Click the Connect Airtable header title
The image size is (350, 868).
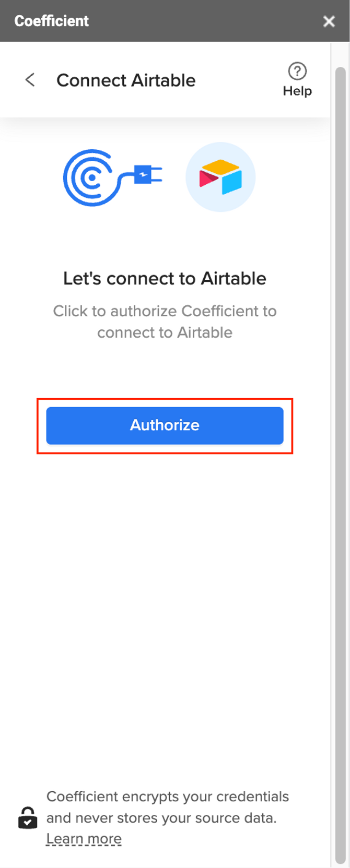tap(126, 80)
